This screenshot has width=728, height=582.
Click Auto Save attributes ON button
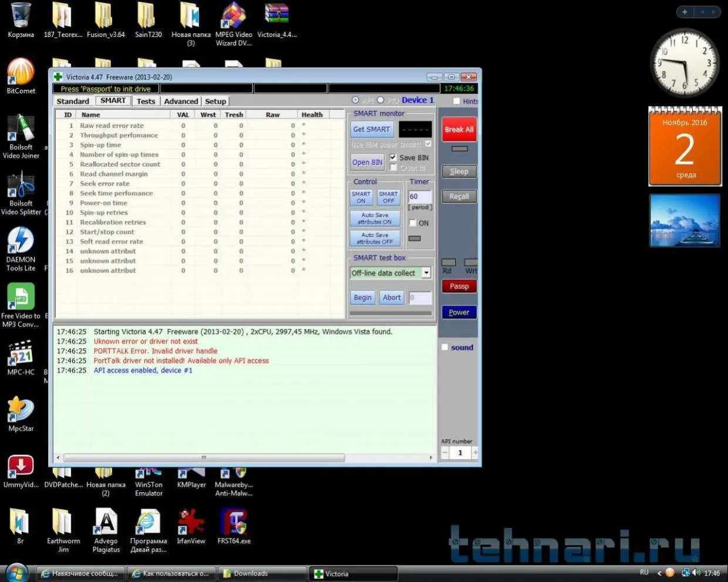(375, 218)
